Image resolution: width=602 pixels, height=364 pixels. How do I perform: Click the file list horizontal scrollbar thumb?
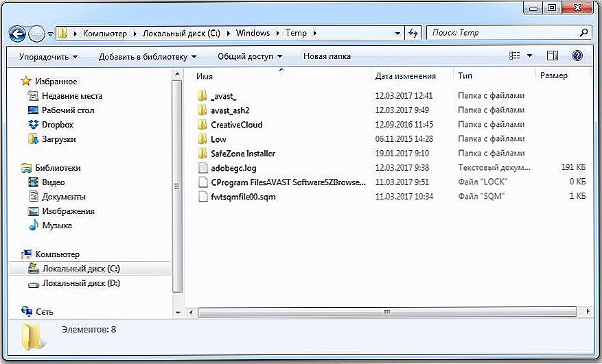click(387, 312)
